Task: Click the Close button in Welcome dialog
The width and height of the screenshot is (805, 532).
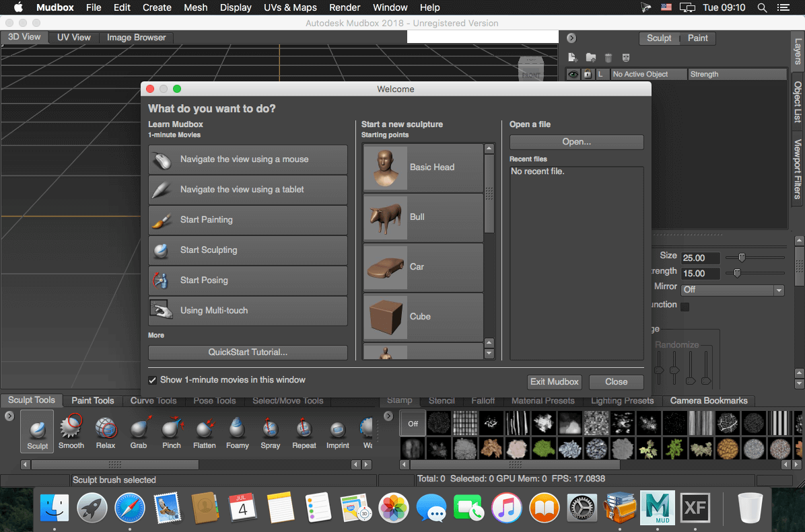Action: click(616, 382)
